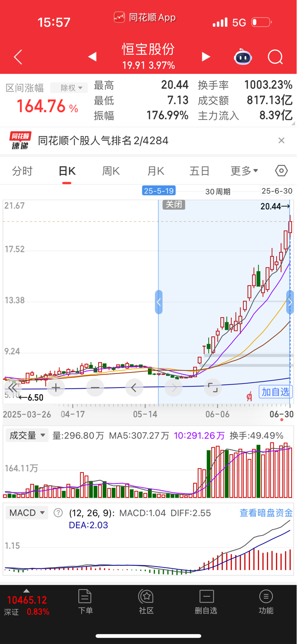Image resolution: width=297 pixels, height=644 pixels.
Task: Add stock via 加自选 button
Action: (x=275, y=392)
